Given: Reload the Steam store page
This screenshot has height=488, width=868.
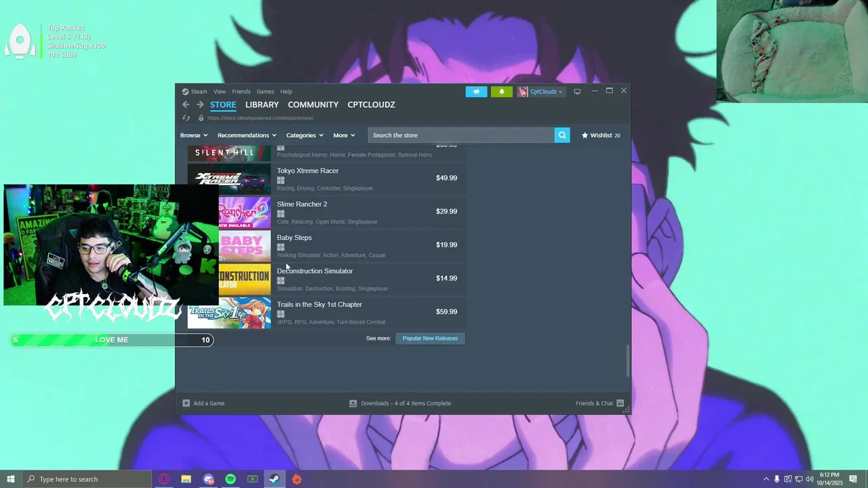Looking at the screenshot, I should pos(186,118).
